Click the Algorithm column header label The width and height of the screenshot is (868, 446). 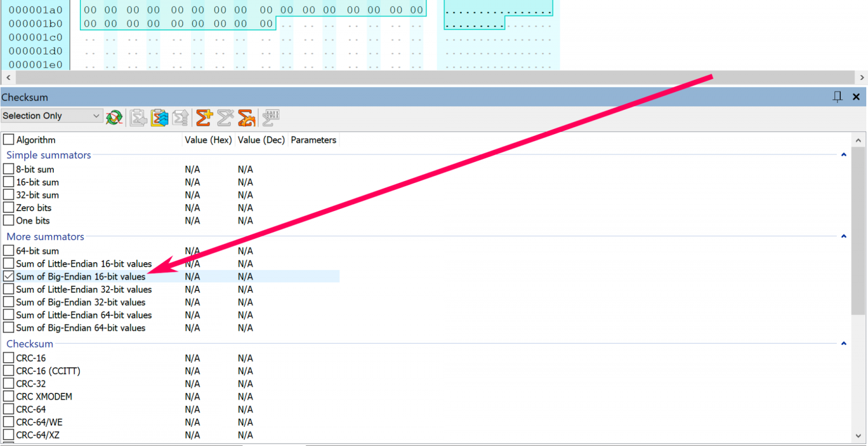[36, 140]
